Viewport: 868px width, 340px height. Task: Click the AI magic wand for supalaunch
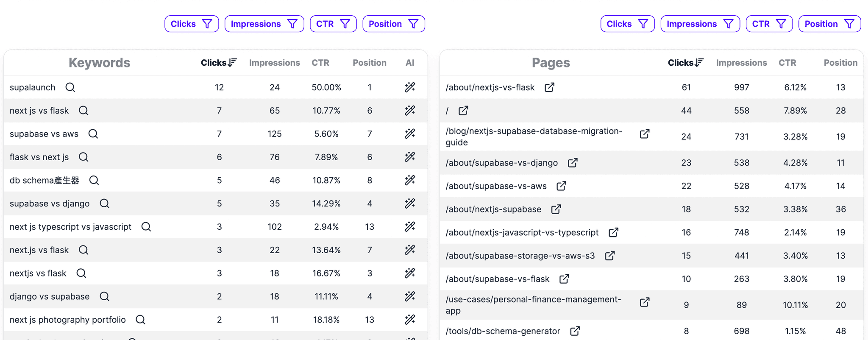409,87
